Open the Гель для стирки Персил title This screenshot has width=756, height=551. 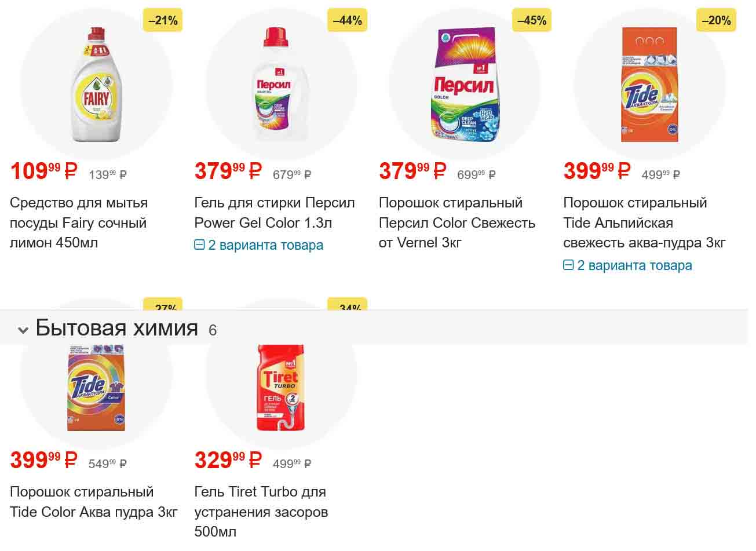pos(274,213)
